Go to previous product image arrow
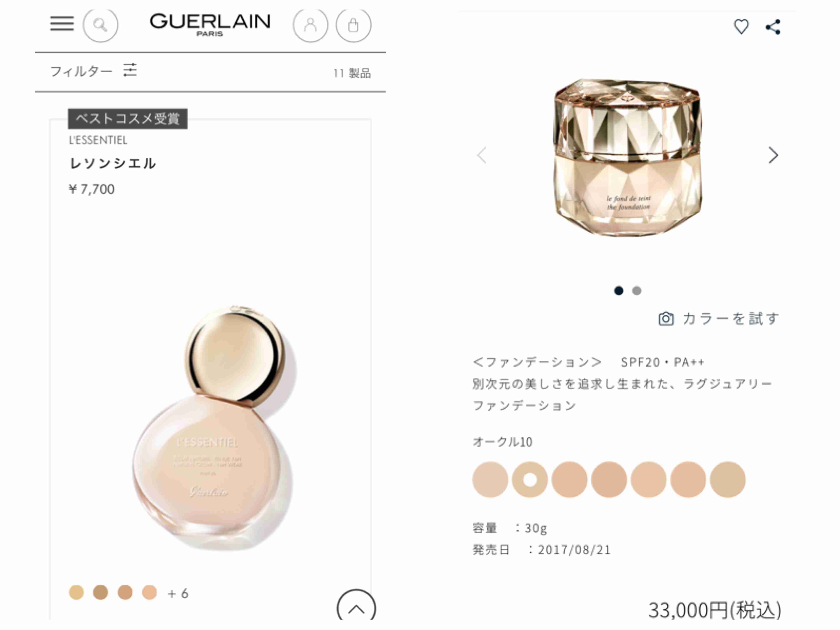 coord(482,155)
